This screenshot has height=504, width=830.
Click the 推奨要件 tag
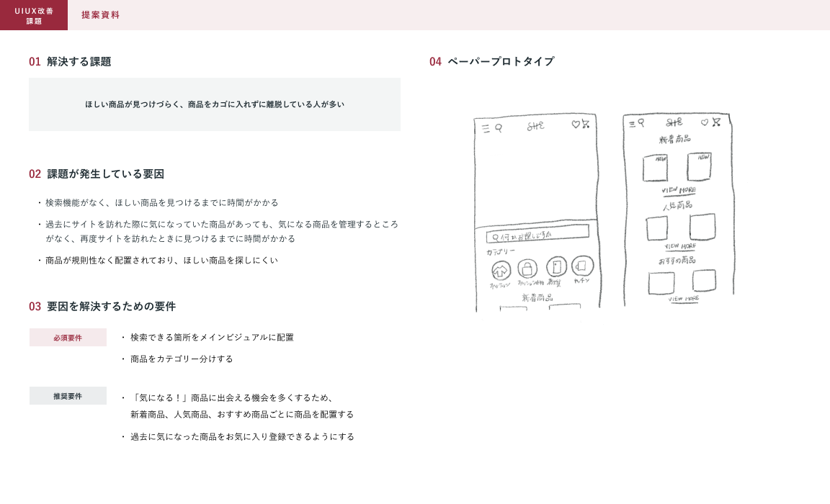(x=68, y=395)
